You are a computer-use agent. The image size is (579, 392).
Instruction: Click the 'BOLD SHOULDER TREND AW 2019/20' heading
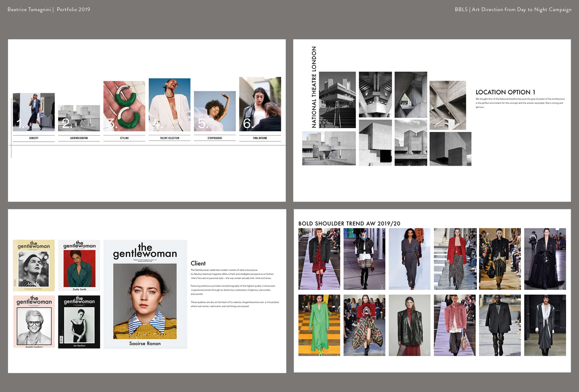pyautogui.click(x=349, y=224)
